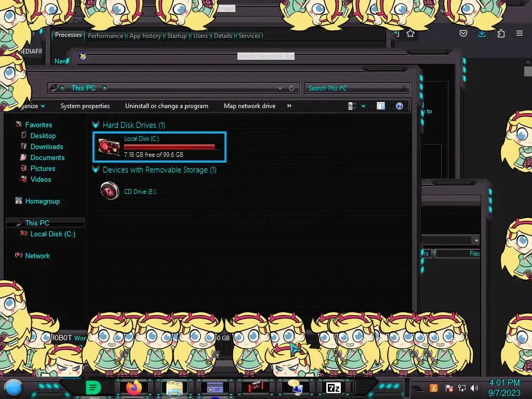This screenshot has height=399, width=532.
Task: Open the Network icon in navigation pane
Action: (19, 255)
